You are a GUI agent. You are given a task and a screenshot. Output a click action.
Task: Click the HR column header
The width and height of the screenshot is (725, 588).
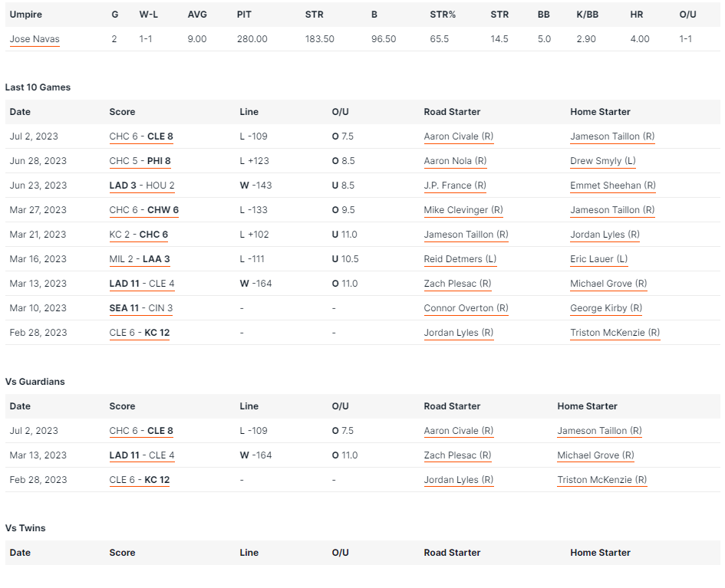637,15
